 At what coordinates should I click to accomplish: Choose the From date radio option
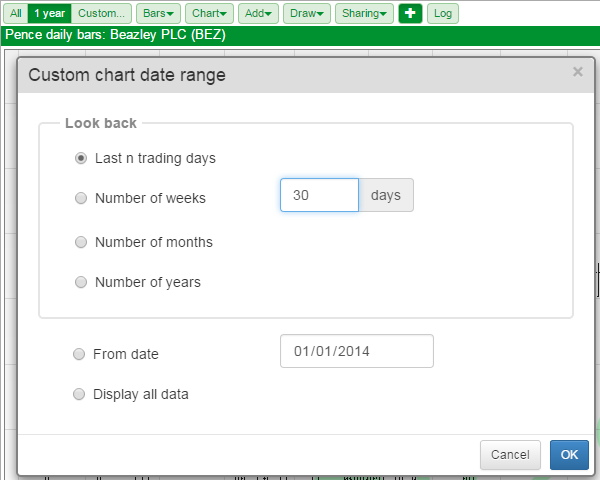[79, 354]
